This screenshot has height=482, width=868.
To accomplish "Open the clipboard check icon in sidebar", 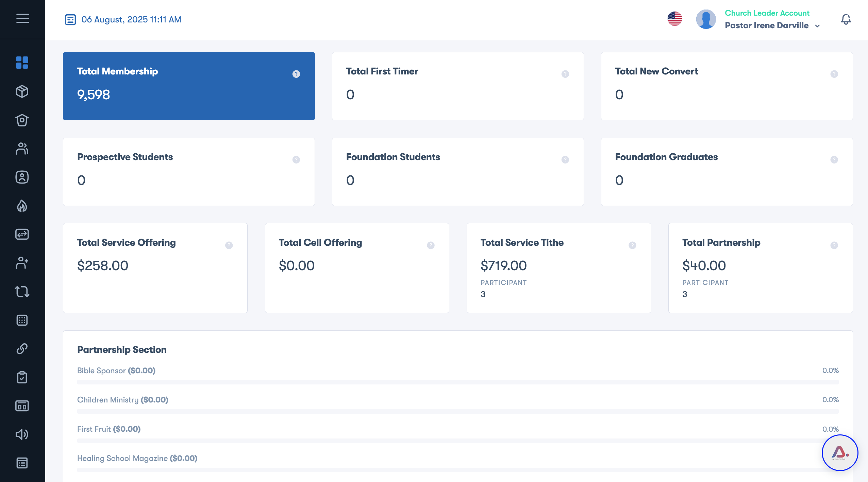I will pos(22,377).
